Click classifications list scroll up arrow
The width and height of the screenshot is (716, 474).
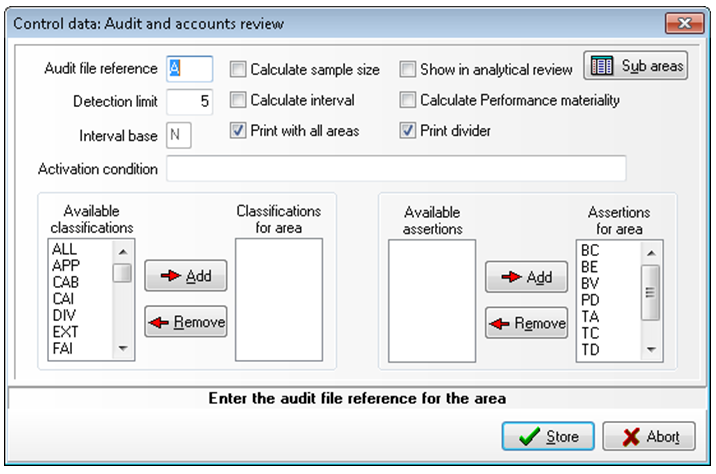122,251
